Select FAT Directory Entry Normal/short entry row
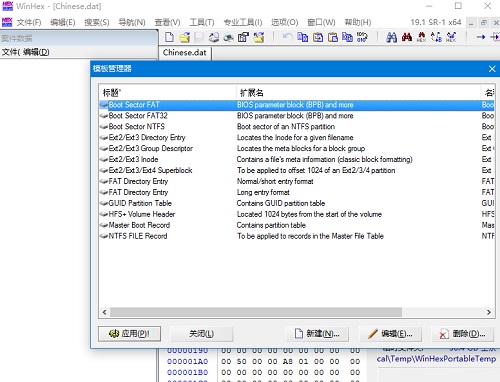Image resolution: width=500 pixels, height=382 pixels. [297, 181]
